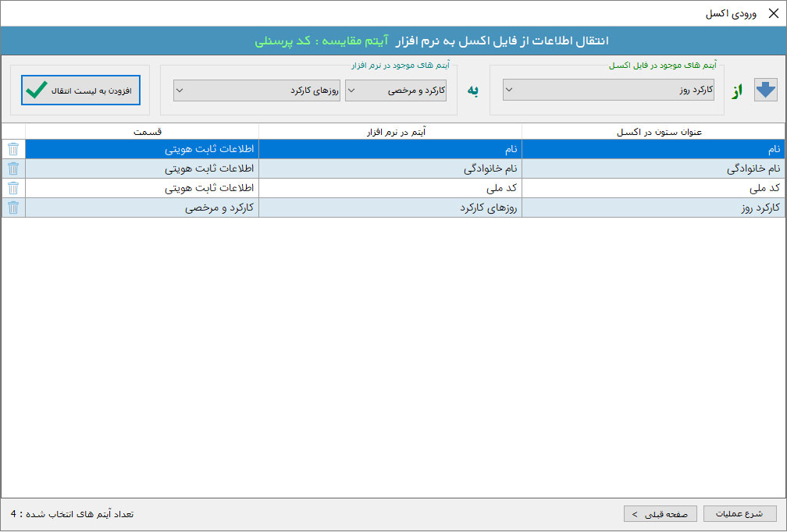Delete the نام خانوادگی mapping via trash icon
The width and height of the screenshot is (787, 532).
click(x=13, y=168)
